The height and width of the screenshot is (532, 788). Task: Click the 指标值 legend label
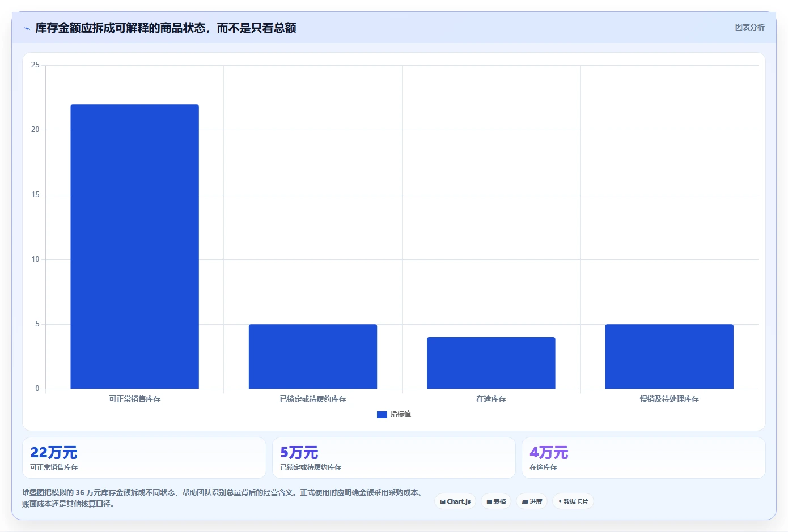point(401,414)
